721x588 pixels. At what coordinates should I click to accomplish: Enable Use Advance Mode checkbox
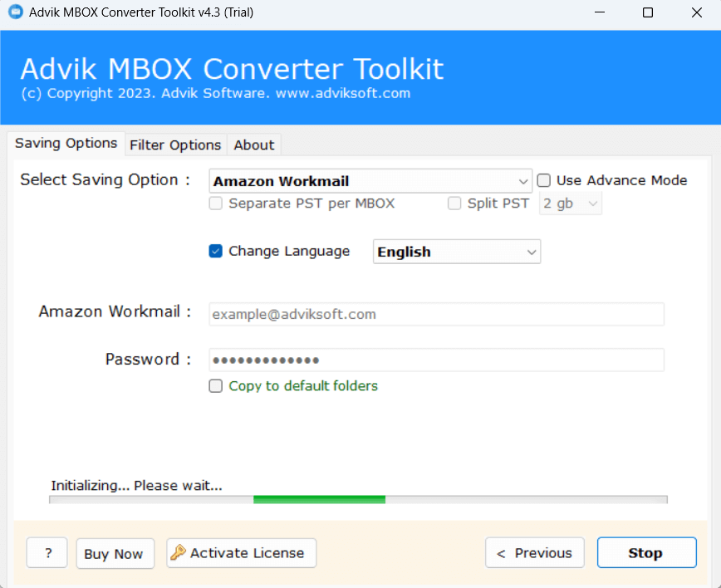[x=544, y=180]
